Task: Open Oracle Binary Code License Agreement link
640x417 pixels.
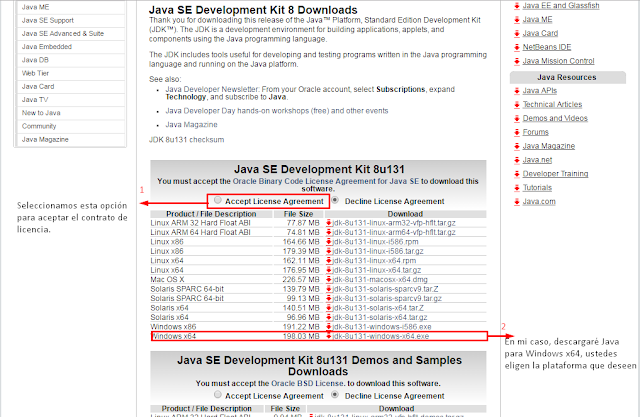Action: (326, 181)
